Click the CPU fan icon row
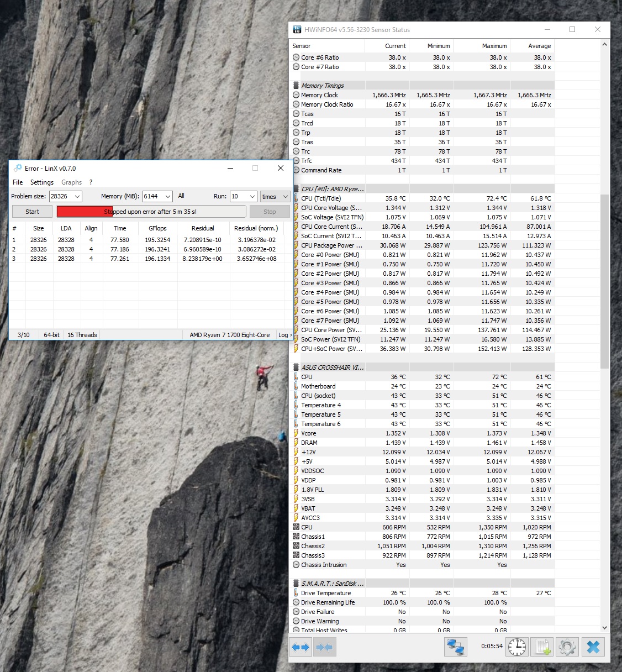The image size is (622, 672). tap(297, 527)
